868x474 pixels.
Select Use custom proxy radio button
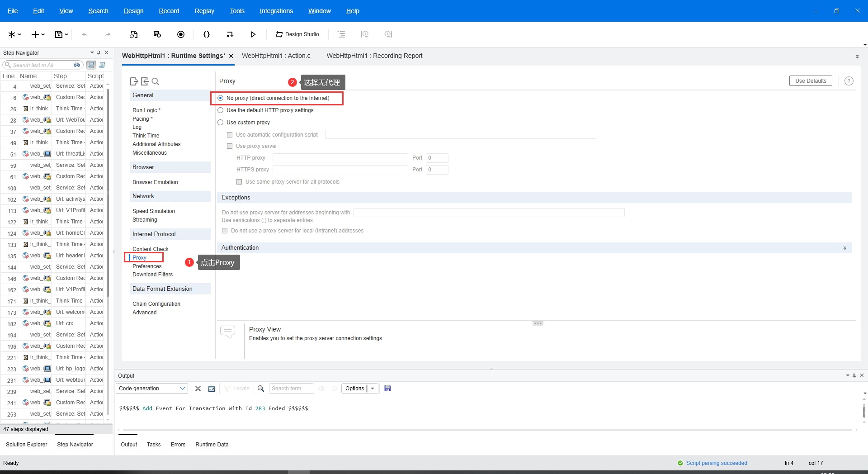click(x=221, y=123)
